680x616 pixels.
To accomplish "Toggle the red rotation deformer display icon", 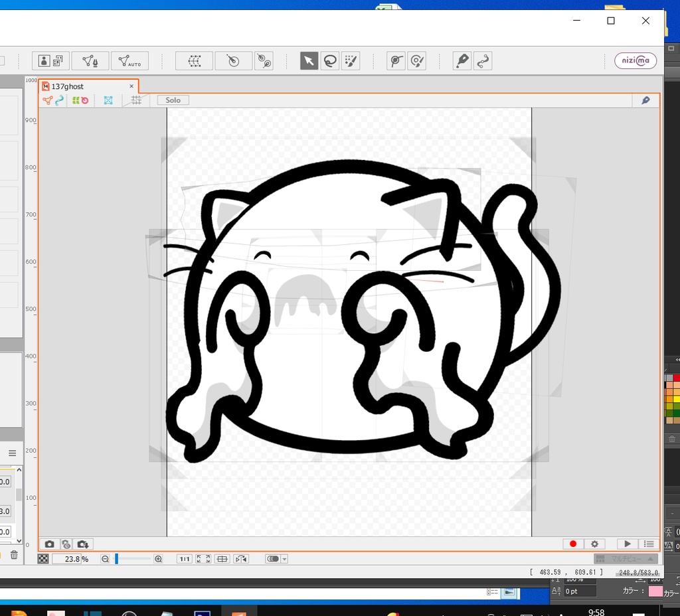I will pos(85,101).
